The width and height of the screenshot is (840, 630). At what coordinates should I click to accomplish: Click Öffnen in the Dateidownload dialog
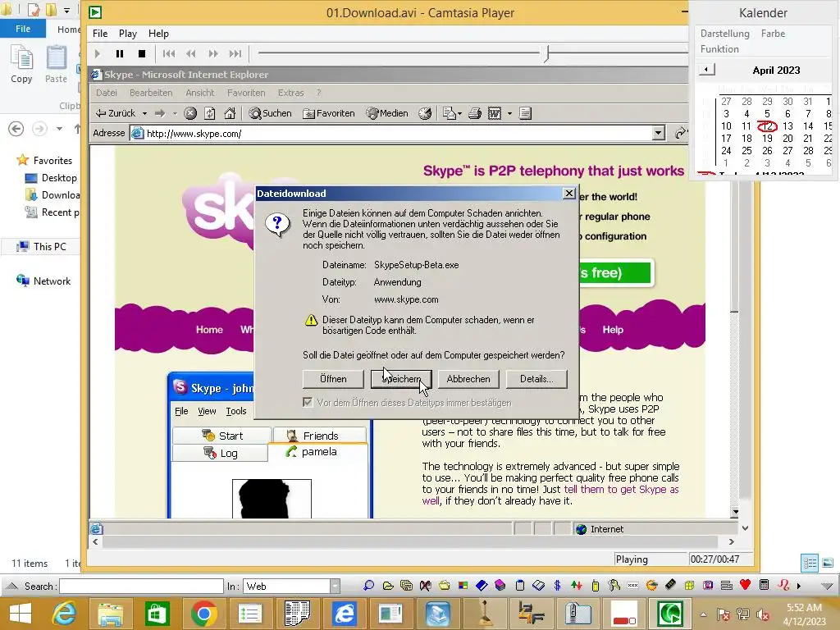333,379
